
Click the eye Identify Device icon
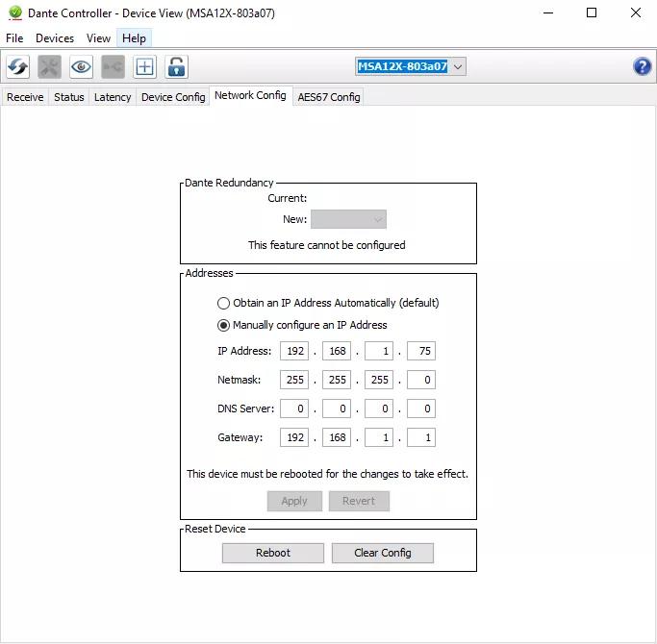82,67
